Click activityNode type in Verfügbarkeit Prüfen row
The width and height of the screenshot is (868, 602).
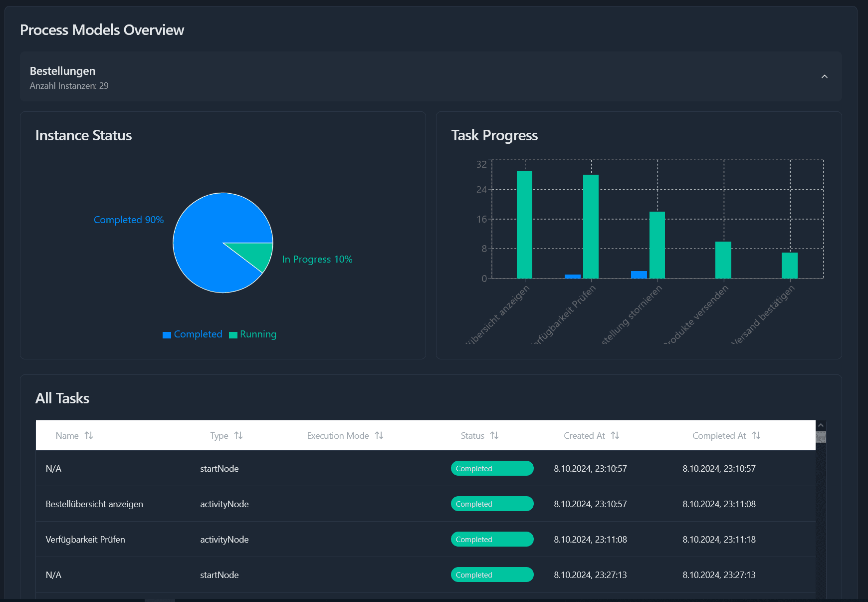[x=224, y=540]
